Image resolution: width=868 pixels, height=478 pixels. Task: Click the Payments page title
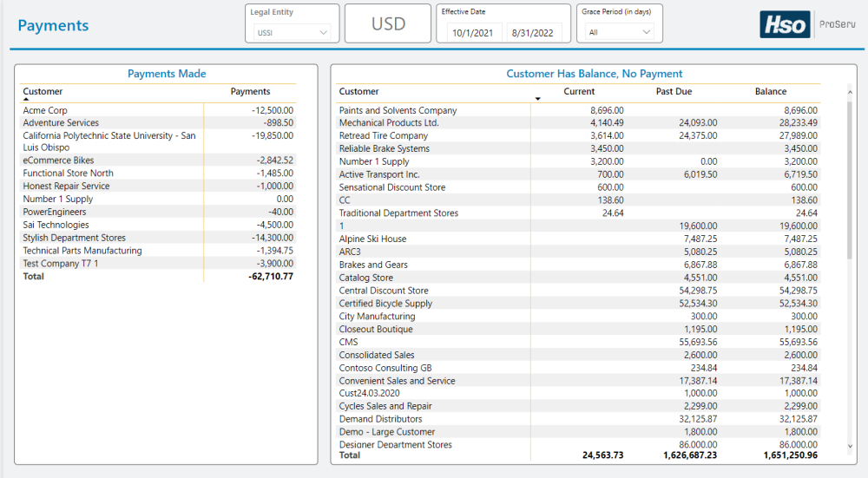(x=53, y=25)
